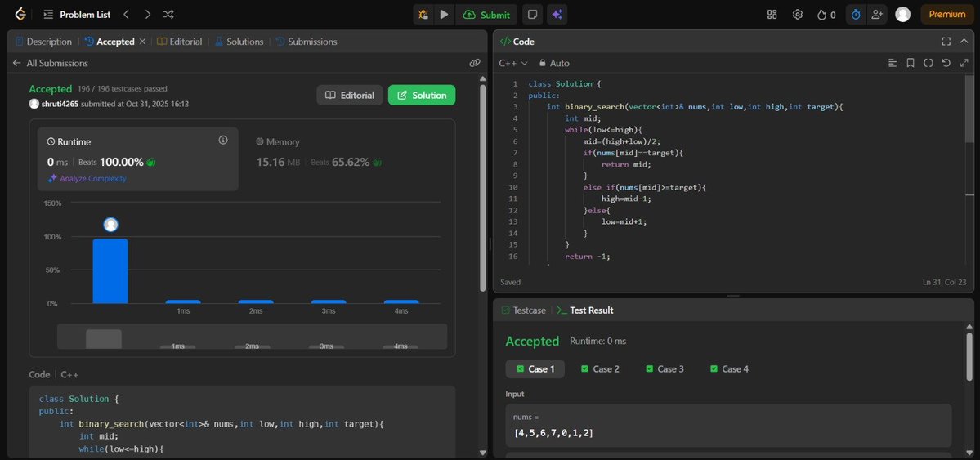Click the invite user icon
The height and width of the screenshot is (460, 980).
coord(878,15)
